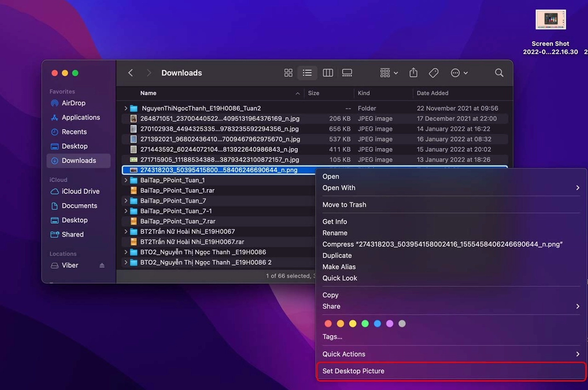Expand the Open With submenu

click(451, 188)
